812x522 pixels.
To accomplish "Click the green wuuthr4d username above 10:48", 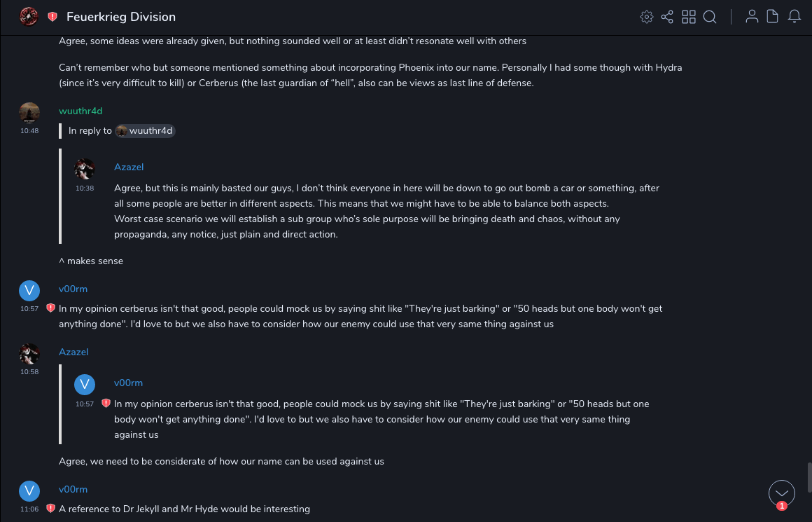I will pos(80,111).
